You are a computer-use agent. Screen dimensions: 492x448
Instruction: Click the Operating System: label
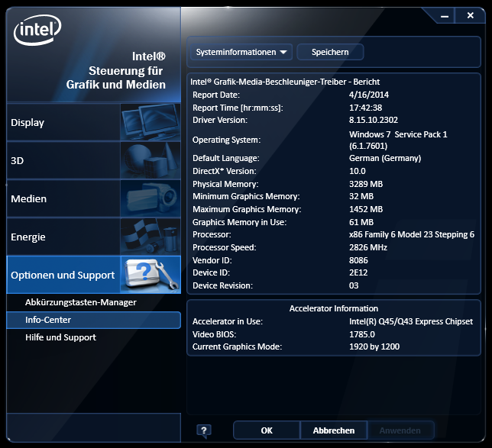227,140
